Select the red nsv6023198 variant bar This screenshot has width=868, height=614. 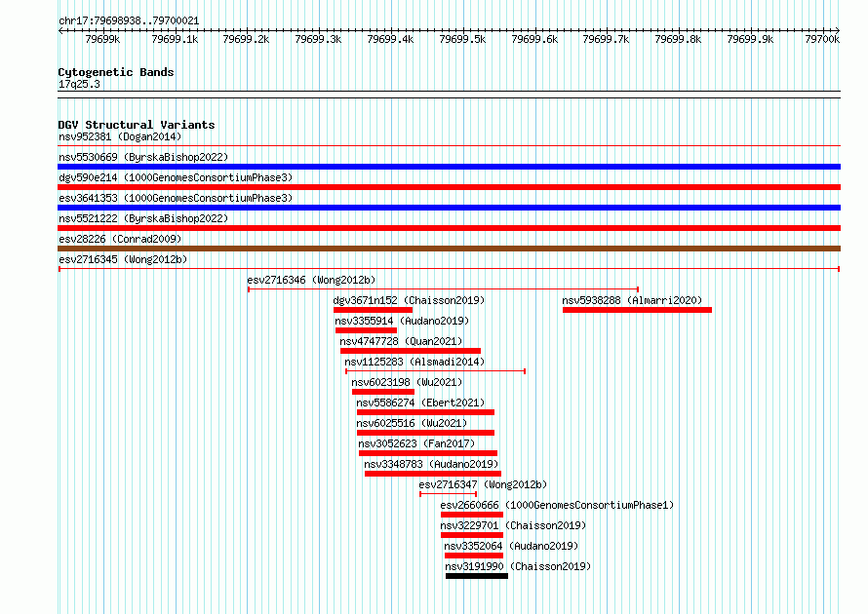pos(383,392)
